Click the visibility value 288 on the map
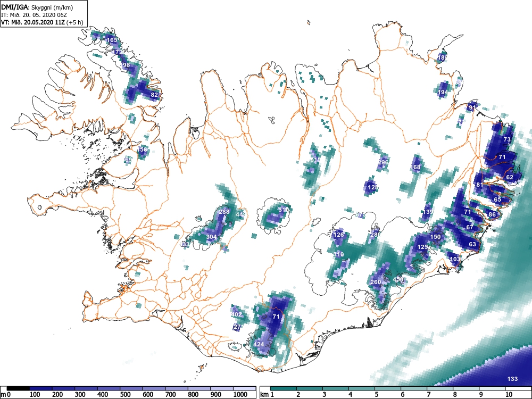532x399 pixels. point(224,212)
